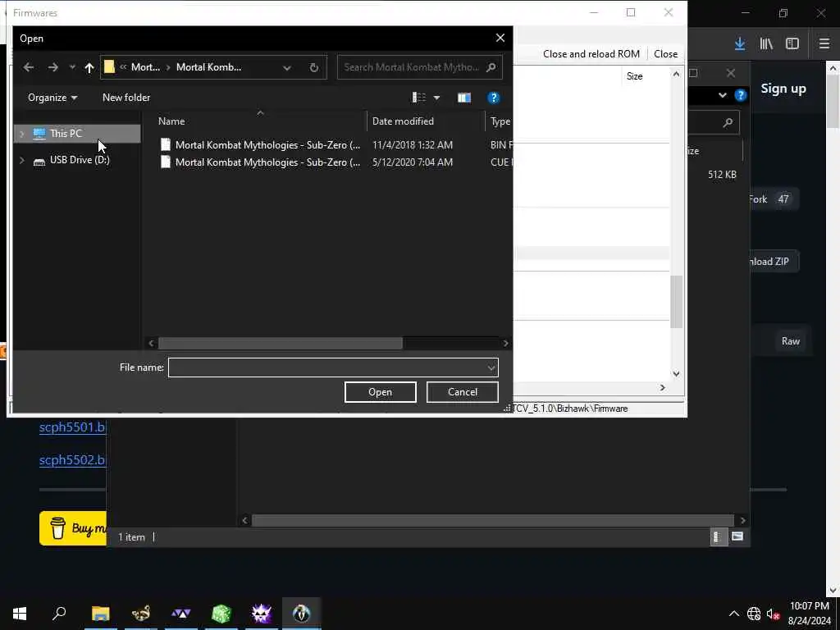
Task: Click the file list horizontal scrollbar
Action: click(x=281, y=343)
